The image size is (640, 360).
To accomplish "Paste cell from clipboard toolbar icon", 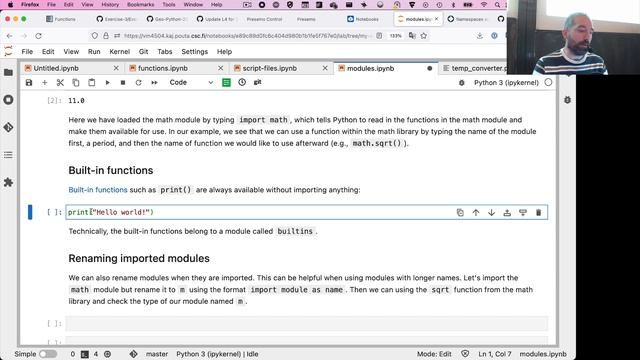I will pyautogui.click(x=91, y=82).
